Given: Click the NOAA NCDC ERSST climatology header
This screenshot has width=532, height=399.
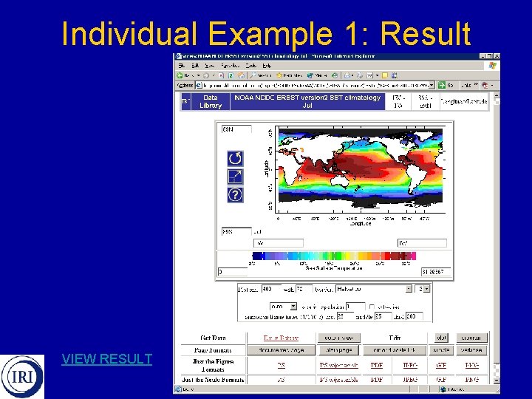Looking at the screenshot, I should pyautogui.click(x=307, y=101).
